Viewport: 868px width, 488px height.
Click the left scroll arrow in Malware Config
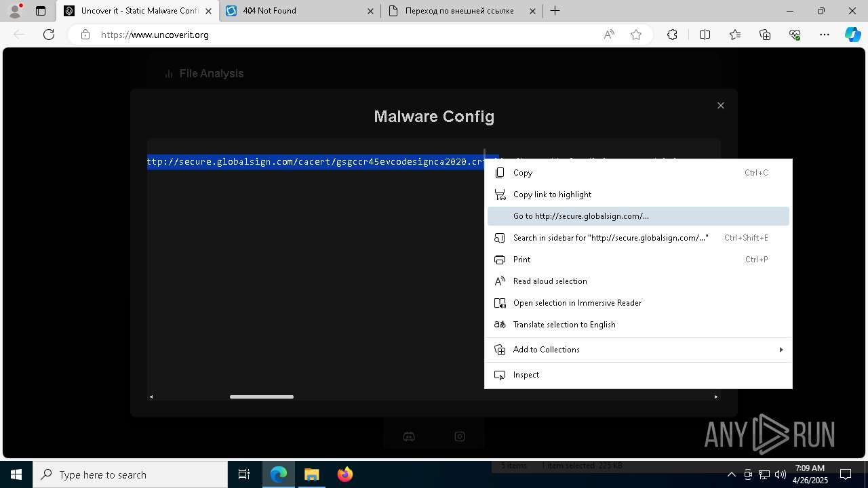tap(151, 397)
